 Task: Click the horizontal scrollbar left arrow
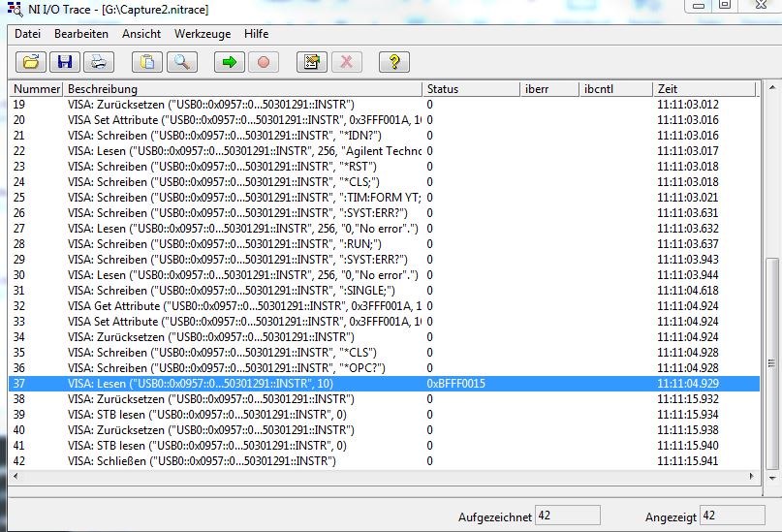point(16,476)
